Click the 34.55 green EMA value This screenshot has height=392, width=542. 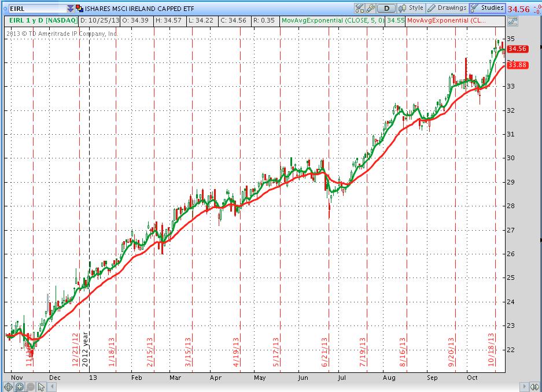coord(396,20)
